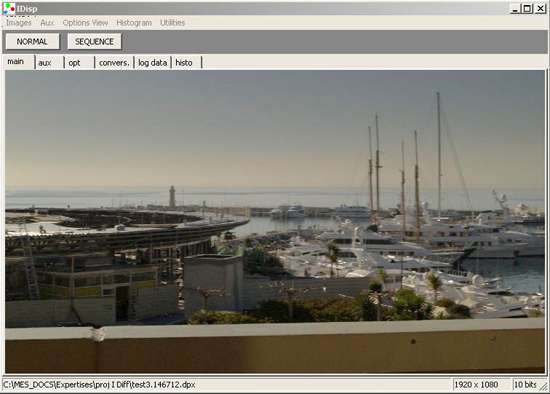
Task: Open the Histogram menu
Action: [x=134, y=23]
